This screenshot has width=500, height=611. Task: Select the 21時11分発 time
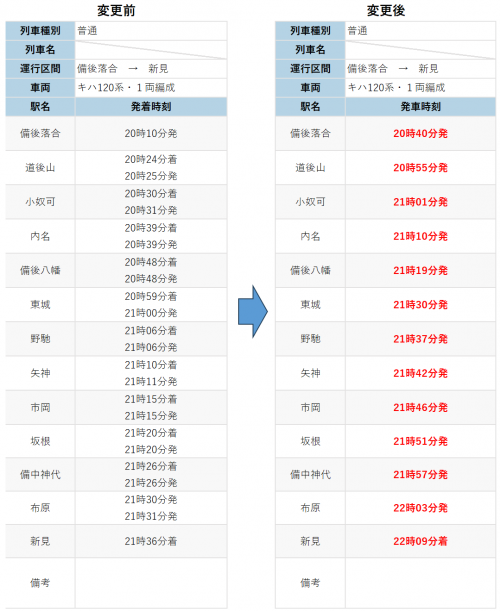(151, 382)
